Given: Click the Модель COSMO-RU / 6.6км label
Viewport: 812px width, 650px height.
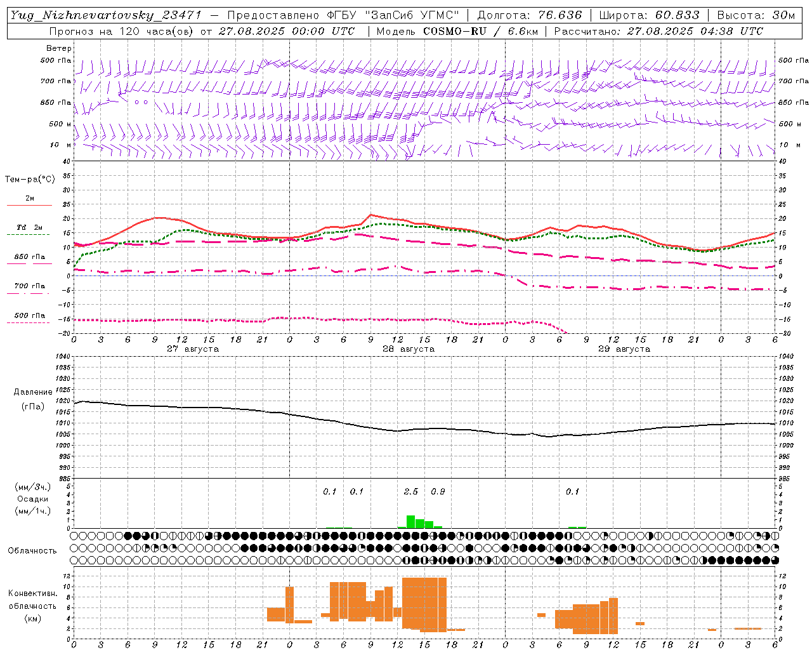Looking at the screenshot, I should [x=457, y=31].
